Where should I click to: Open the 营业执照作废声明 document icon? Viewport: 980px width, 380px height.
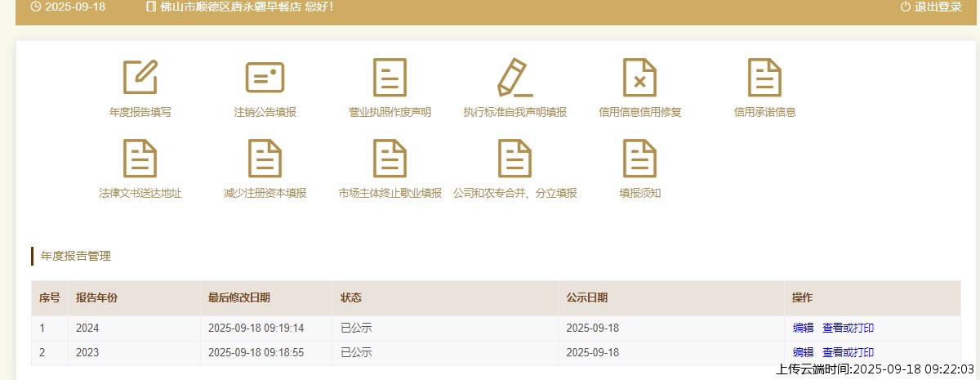pos(390,78)
